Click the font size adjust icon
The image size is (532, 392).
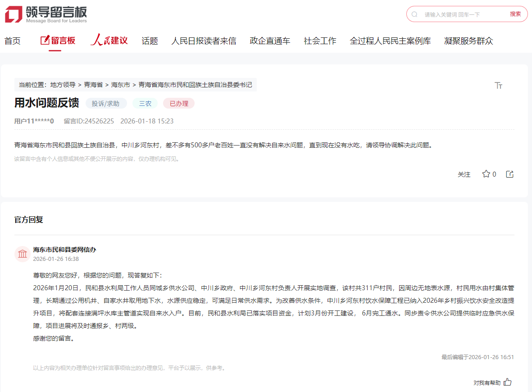(x=498, y=86)
